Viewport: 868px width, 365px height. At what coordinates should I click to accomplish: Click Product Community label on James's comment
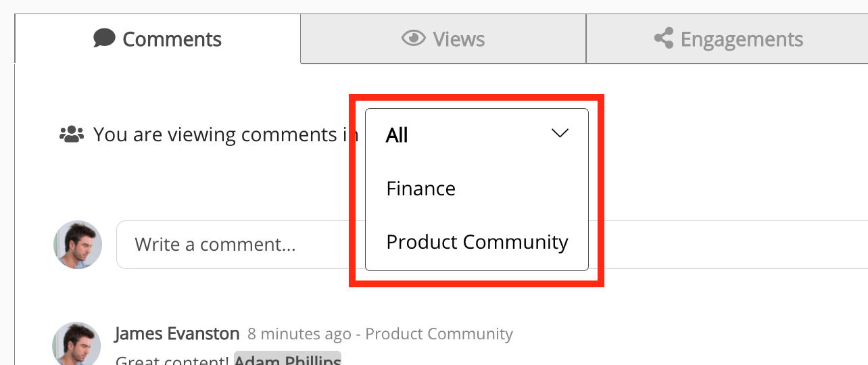click(439, 334)
